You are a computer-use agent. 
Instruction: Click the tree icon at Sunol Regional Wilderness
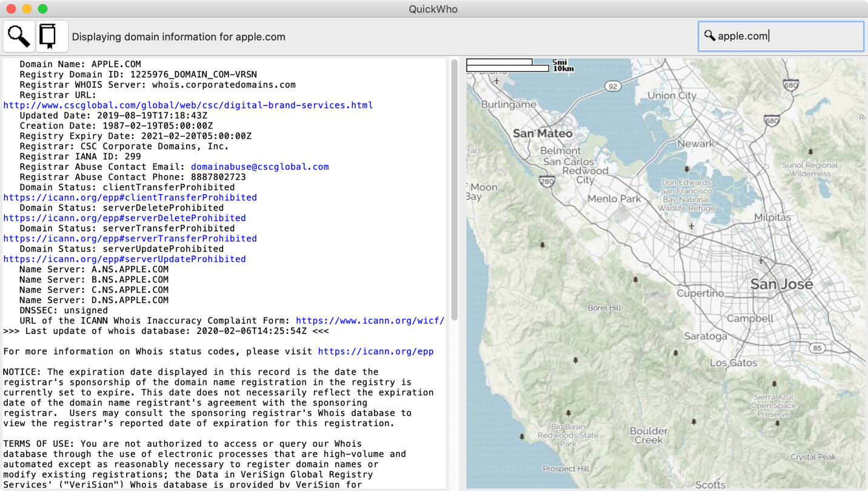810,152
